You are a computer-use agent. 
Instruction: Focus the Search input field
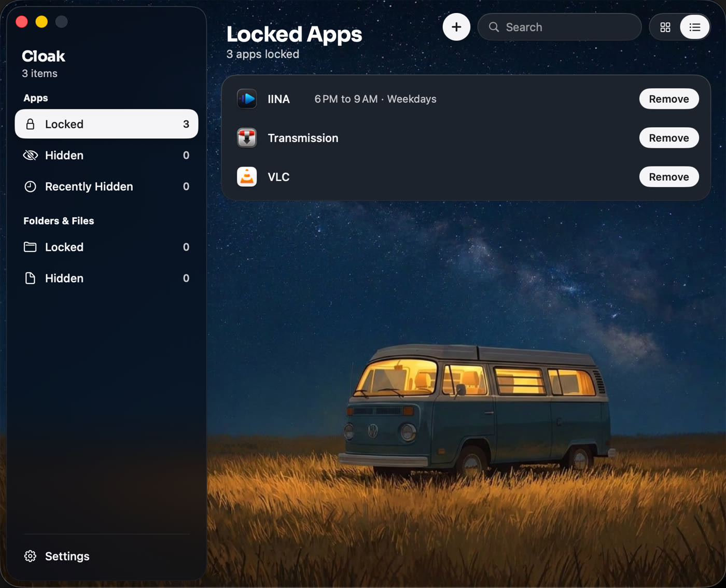[x=560, y=27]
